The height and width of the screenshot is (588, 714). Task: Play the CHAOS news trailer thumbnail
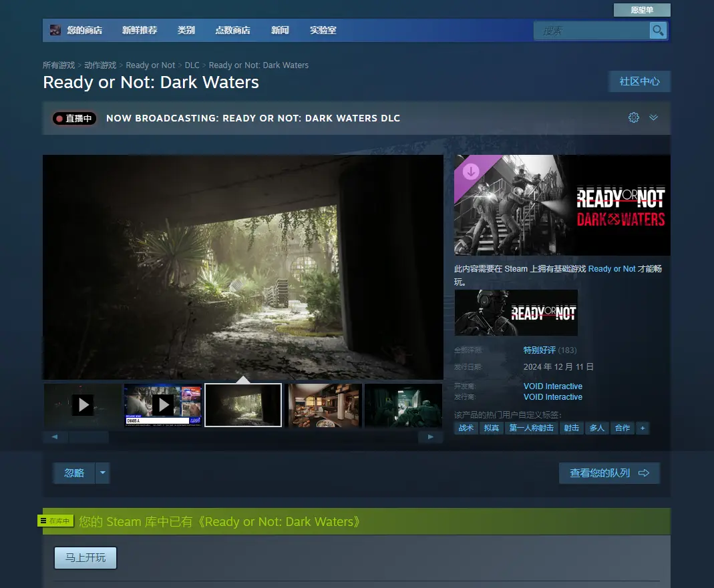coord(163,405)
